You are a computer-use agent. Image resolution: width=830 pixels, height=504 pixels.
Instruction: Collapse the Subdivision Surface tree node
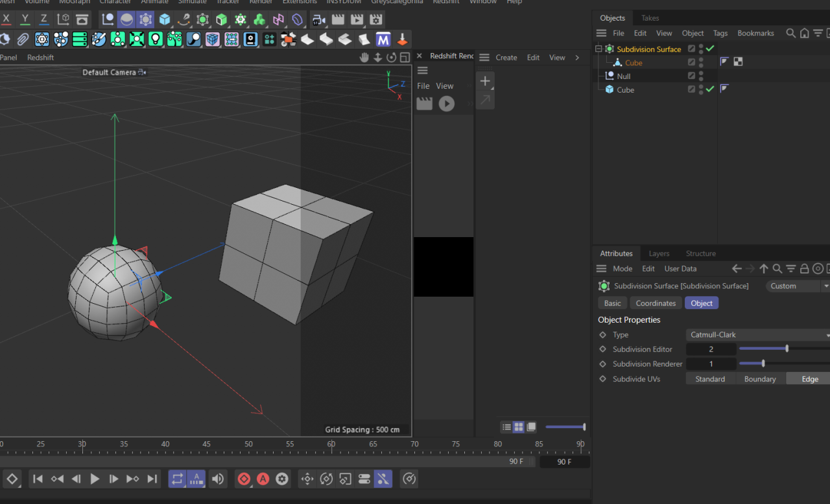tap(599, 49)
